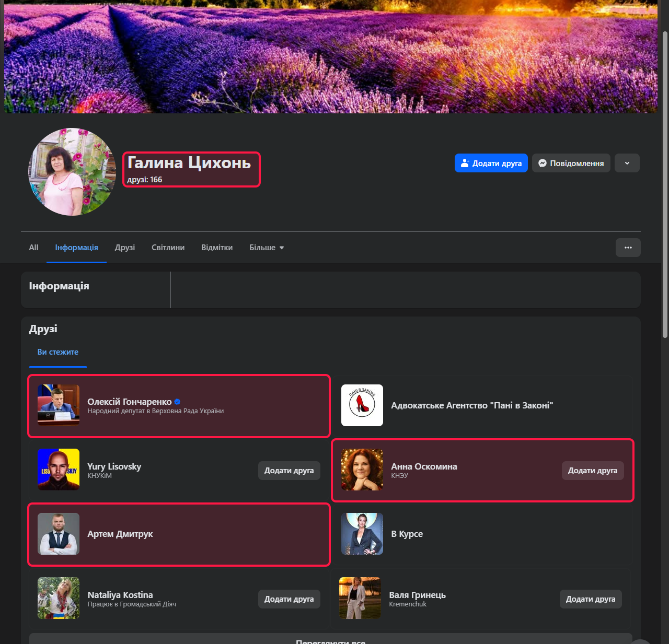Click the друзі: 166 friends count
The width and height of the screenshot is (669, 644).
pyautogui.click(x=145, y=180)
